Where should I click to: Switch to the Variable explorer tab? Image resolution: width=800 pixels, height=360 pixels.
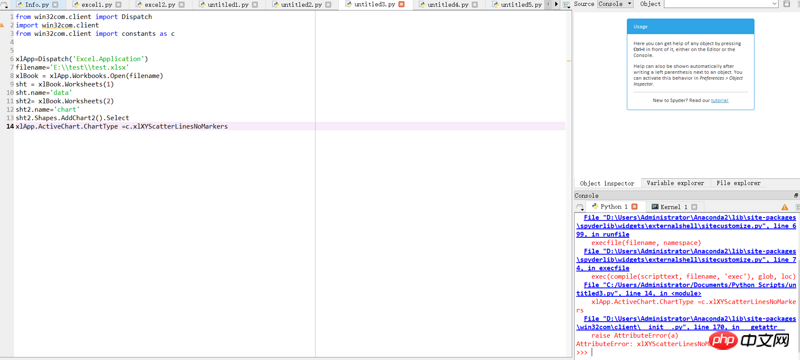click(675, 183)
